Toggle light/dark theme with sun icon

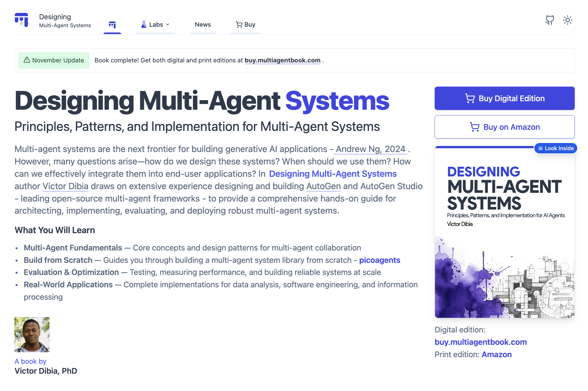[x=568, y=20]
